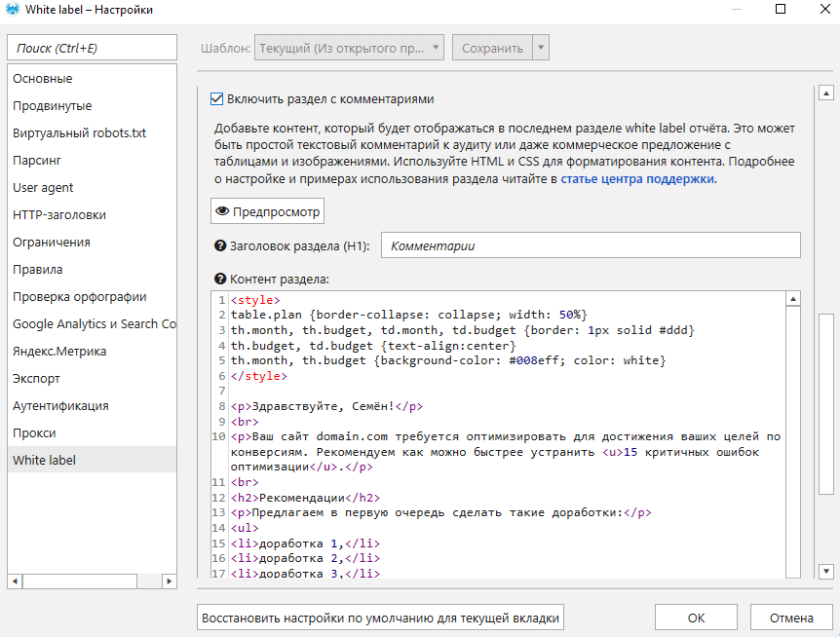840x637 pixels.
Task: Open the Основные settings section
Action: [92, 79]
